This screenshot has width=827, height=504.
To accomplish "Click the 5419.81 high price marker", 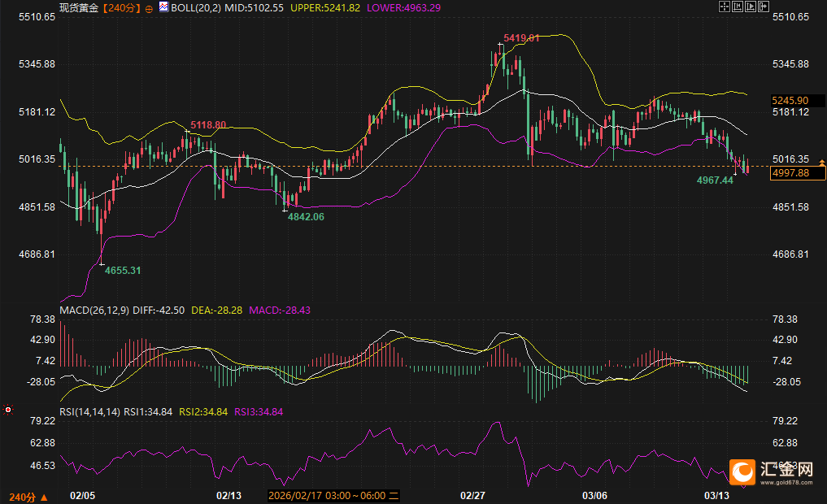I will pyautogui.click(x=521, y=38).
